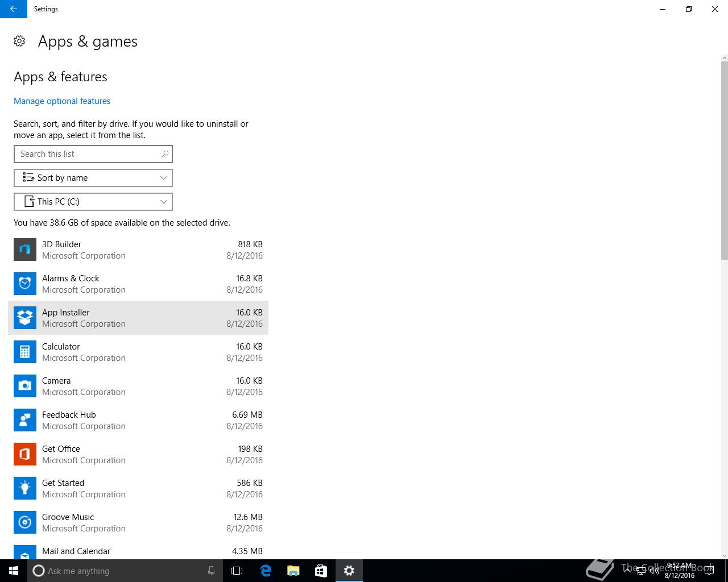Screen dimensions: 728x582
Task: Click the Alarms & Clock app icon
Action: click(25, 284)
